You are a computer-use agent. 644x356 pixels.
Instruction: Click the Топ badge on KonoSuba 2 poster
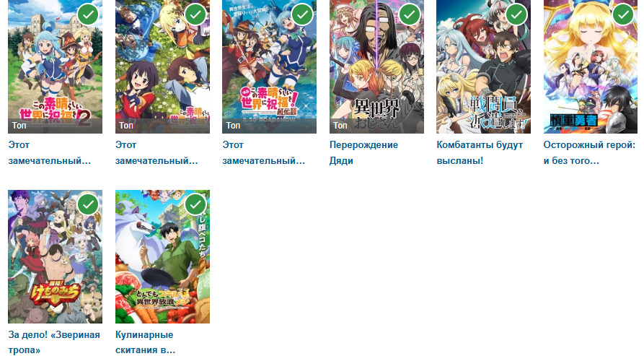click(x=19, y=126)
